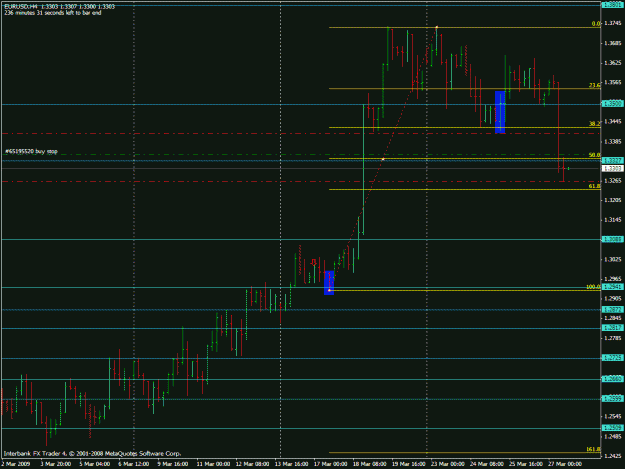
Task: Select the blue rectangle near 17 Mar
Action: pos(329,283)
